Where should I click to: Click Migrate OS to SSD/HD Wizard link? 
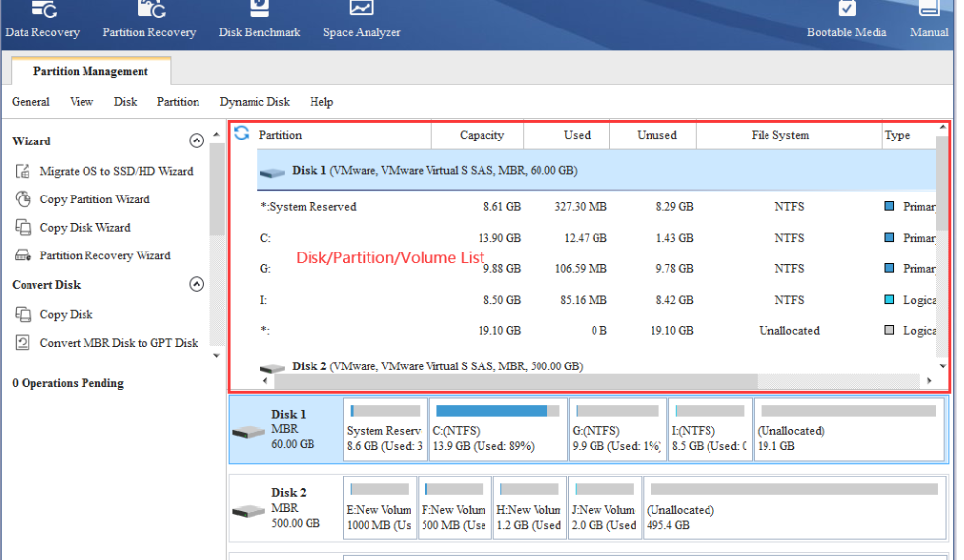click(116, 171)
